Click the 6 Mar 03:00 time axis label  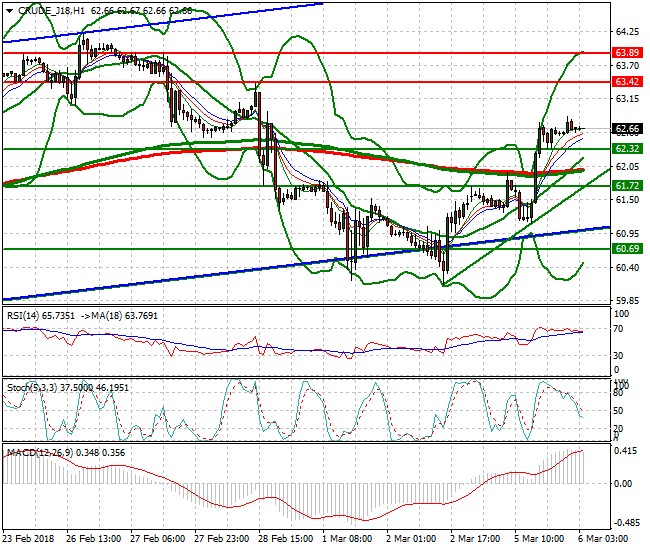pos(602,539)
